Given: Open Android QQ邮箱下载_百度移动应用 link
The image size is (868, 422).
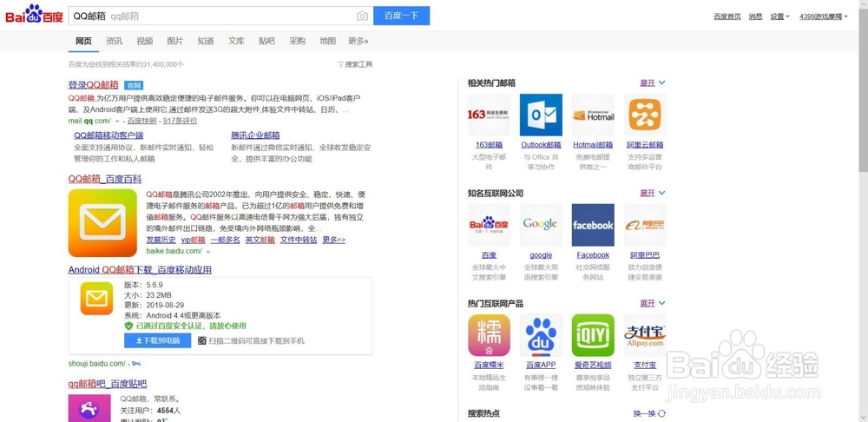Looking at the screenshot, I should pyautogui.click(x=140, y=270).
